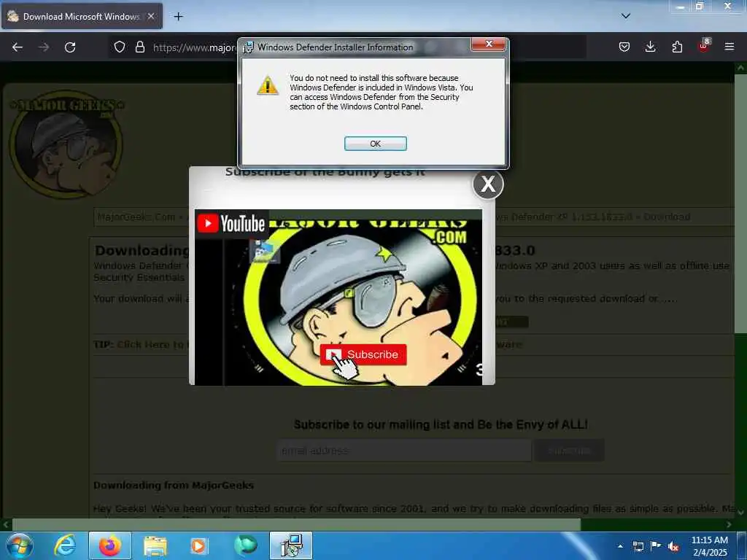Screen dimensions: 747x560
Task: Reload the page in Firefox
Action: point(70,47)
